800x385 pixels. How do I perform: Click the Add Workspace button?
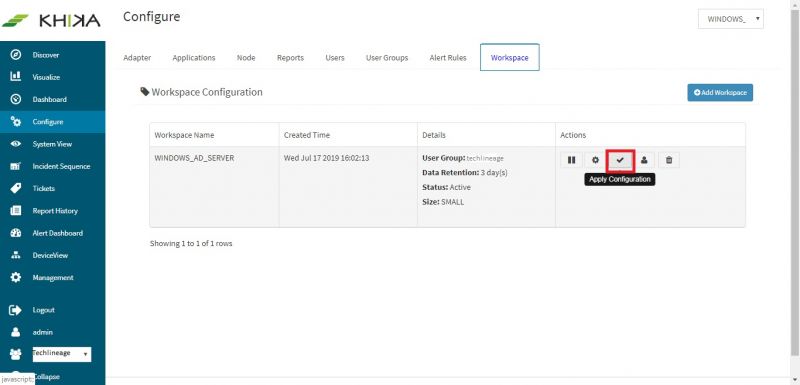(x=720, y=92)
